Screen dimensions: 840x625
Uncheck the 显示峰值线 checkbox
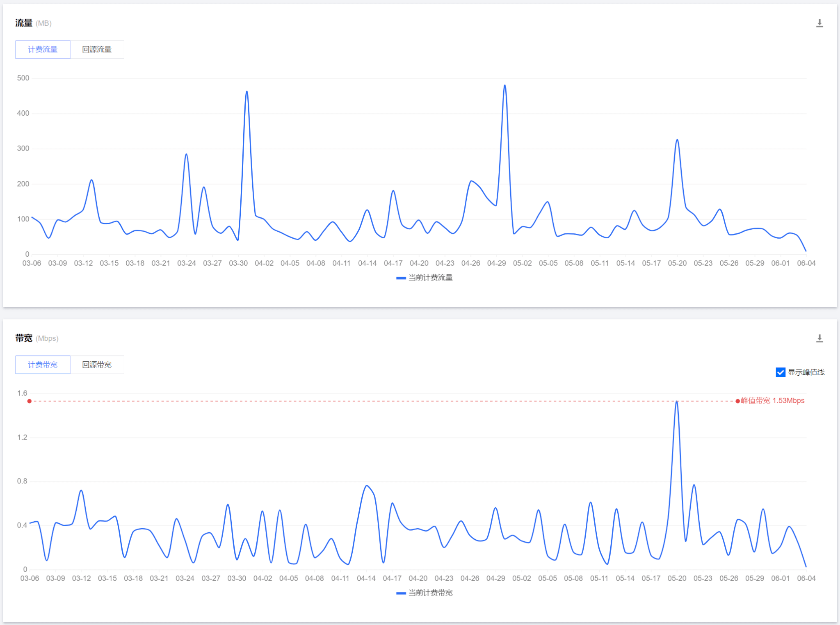(780, 372)
